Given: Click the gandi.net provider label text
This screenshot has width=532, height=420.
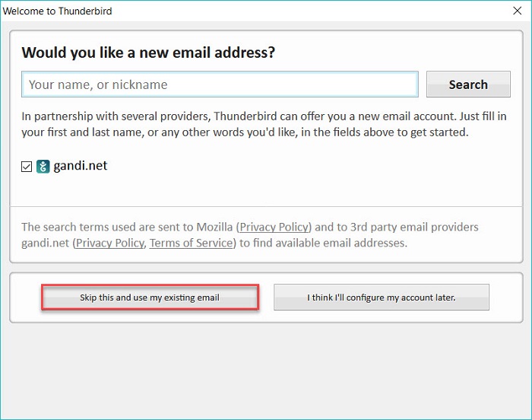Looking at the screenshot, I should click(81, 165).
